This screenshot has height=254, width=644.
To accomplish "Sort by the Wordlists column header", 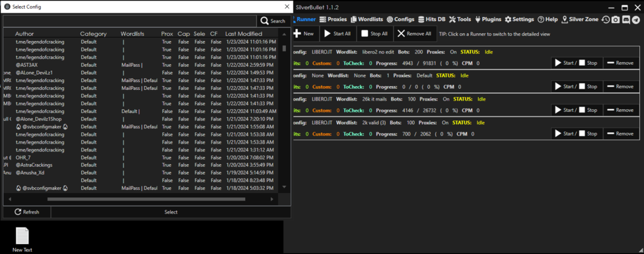I will click(132, 34).
